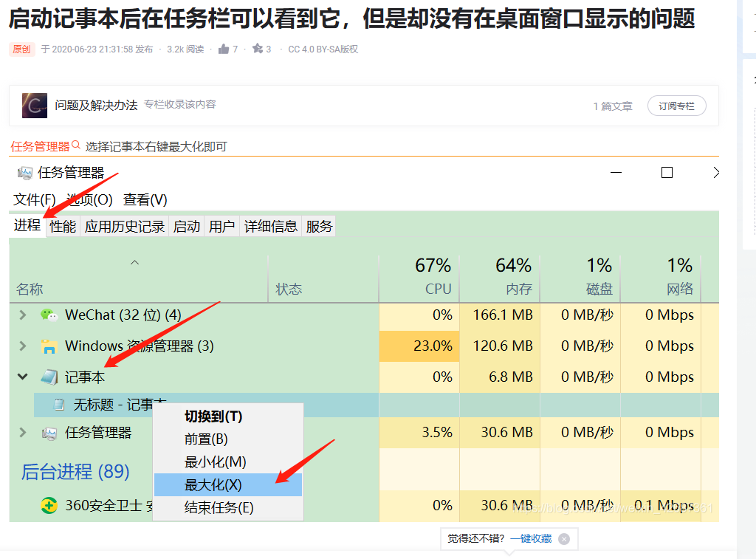This screenshot has height=559, width=756.
Task: Open the column avatar thumbnail
Action: click(x=35, y=106)
